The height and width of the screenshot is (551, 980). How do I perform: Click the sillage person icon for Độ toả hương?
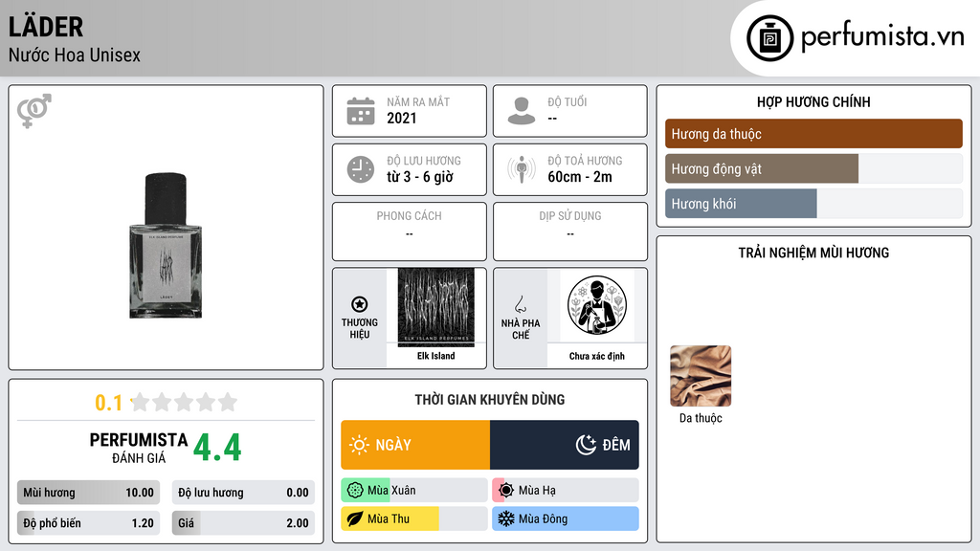pyautogui.click(x=522, y=169)
